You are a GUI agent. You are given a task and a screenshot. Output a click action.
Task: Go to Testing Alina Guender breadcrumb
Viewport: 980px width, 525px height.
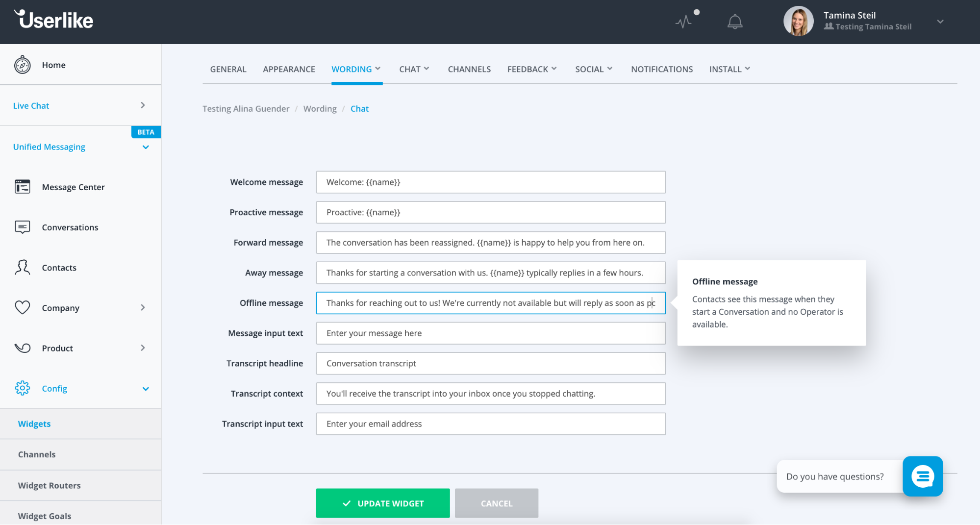click(246, 109)
